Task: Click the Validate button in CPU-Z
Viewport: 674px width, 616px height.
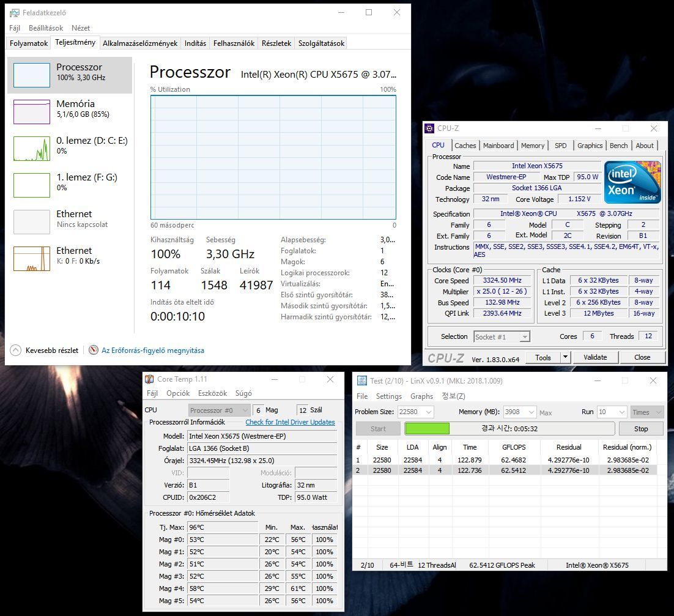Action: (x=595, y=358)
